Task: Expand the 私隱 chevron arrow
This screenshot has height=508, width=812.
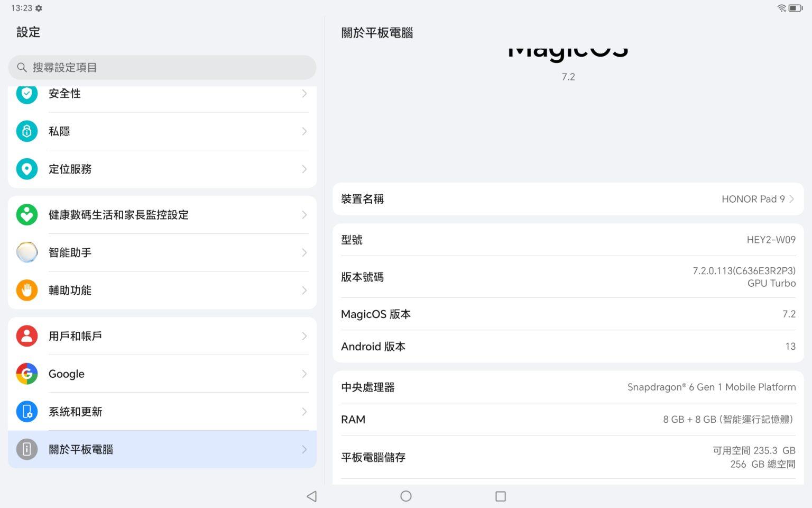Action: click(x=304, y=131)
